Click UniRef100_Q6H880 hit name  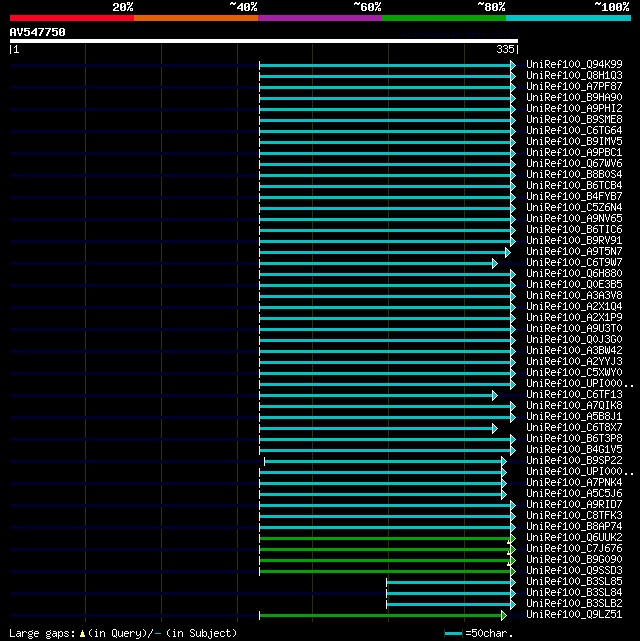point(574,273)
